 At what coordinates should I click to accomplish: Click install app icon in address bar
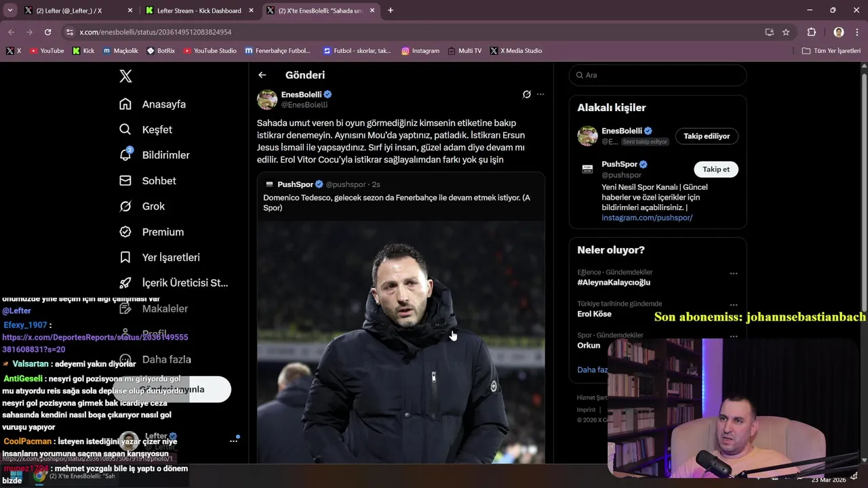769,32
